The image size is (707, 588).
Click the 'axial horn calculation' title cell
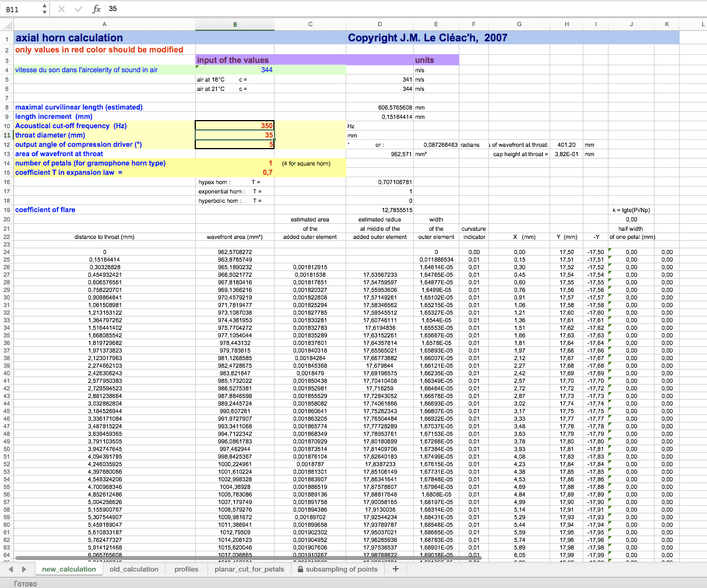click(69, 38)
